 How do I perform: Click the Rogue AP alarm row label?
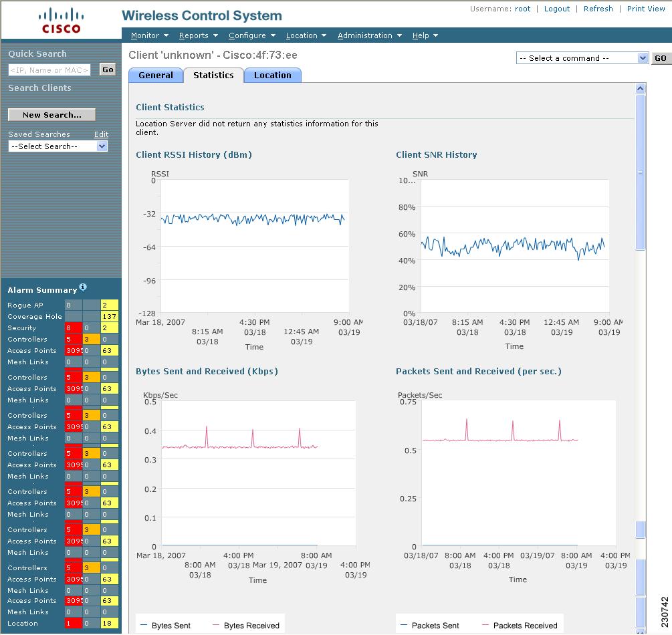(25, 305)
